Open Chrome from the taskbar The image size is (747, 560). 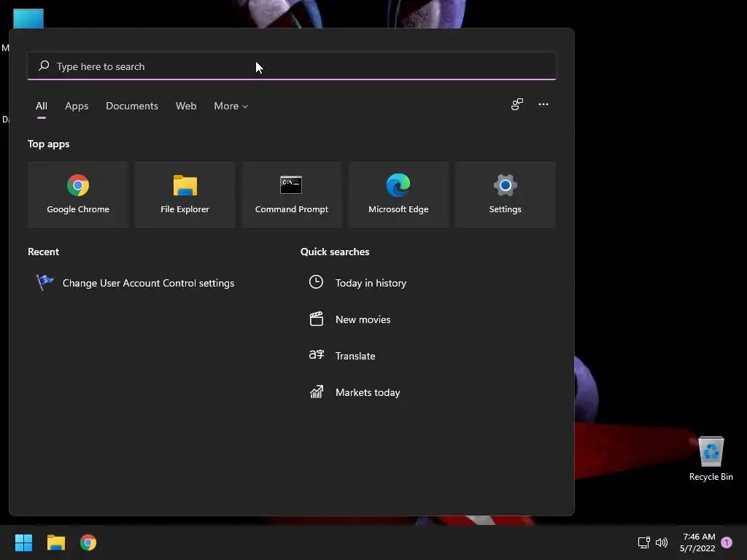coord(88,542)
